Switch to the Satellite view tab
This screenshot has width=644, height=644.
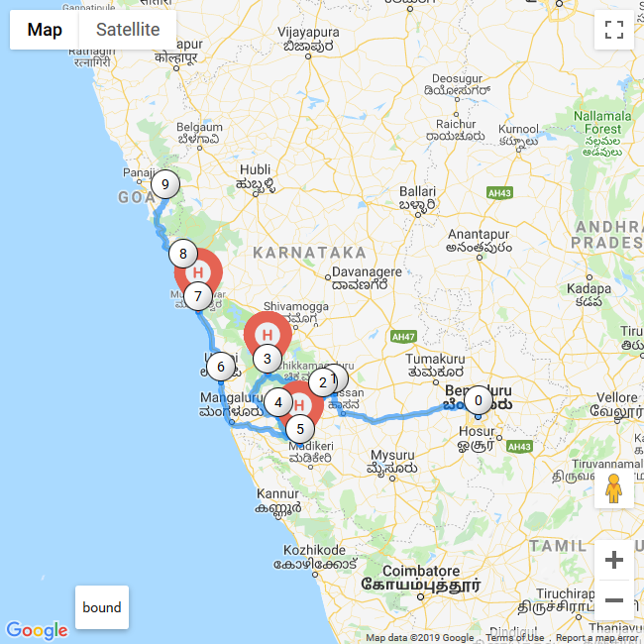point(128,30)
